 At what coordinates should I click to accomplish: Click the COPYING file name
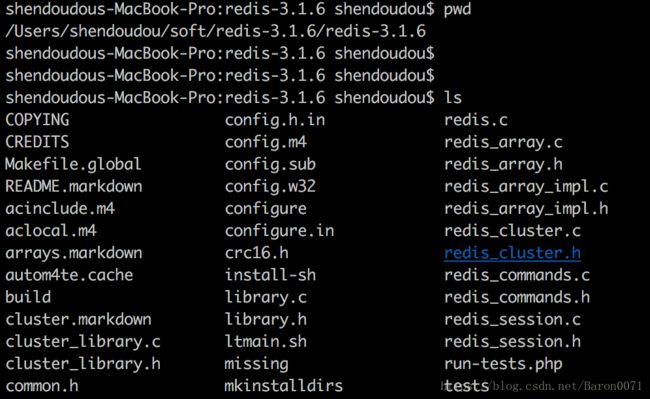click(37, 120)
